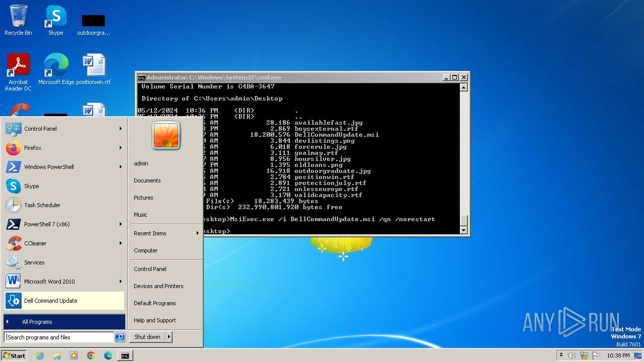Open Skype desktop shortcut
This screenshot has height=362, width=644.
tap(55, 20)
